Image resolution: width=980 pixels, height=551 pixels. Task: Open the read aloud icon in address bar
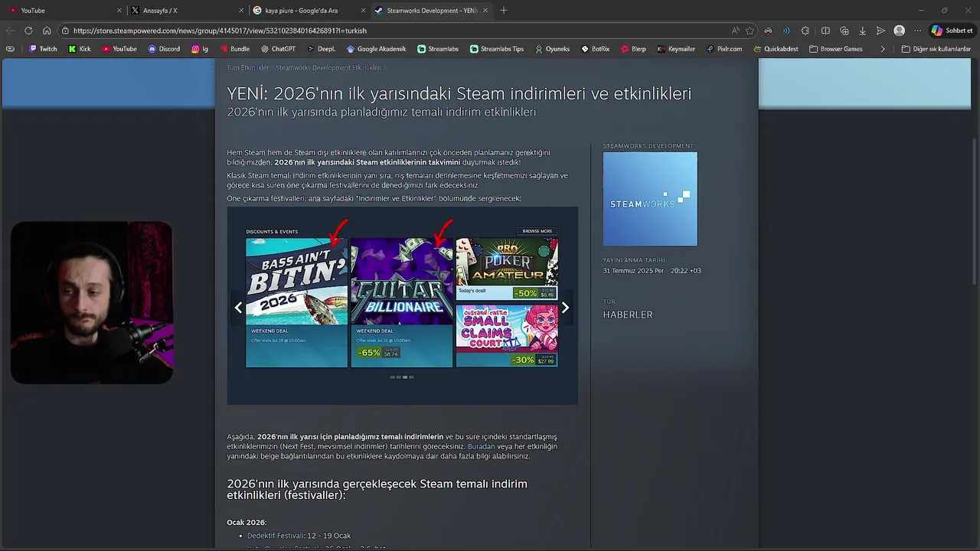(735, 31)
